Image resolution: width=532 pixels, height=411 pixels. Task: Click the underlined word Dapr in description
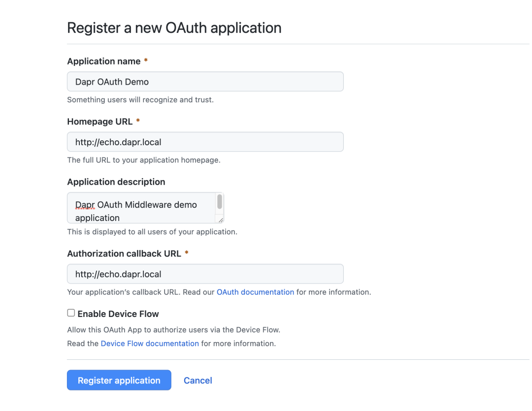tap(85, 205)
